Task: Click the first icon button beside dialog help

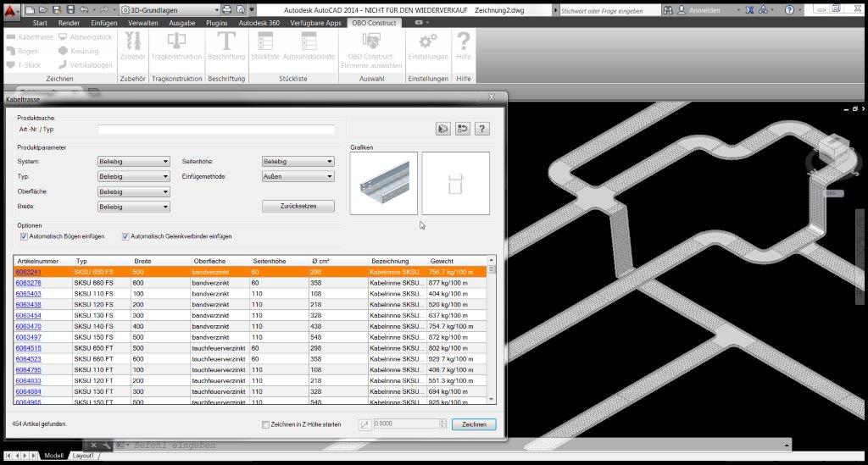Action: point(442,129)
